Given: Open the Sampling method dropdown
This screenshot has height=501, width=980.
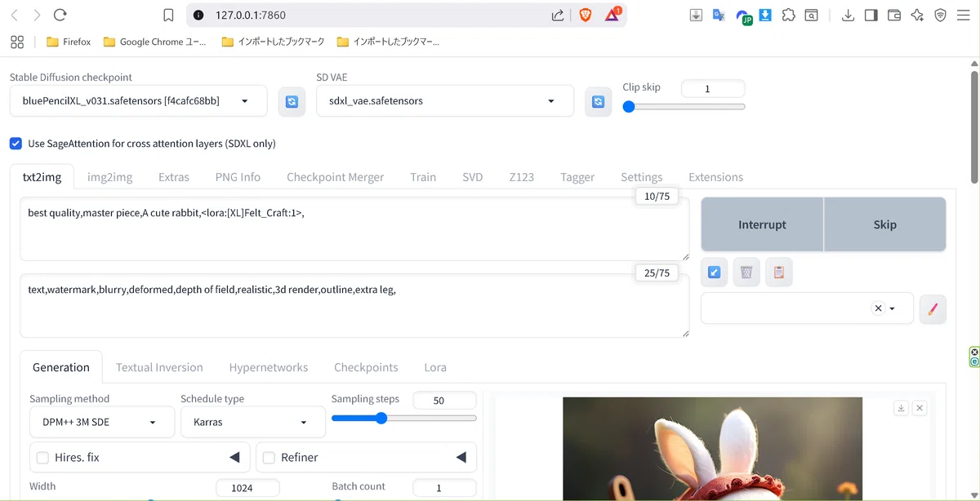Looking at the screenshot, I should click(x=102, y=422).
